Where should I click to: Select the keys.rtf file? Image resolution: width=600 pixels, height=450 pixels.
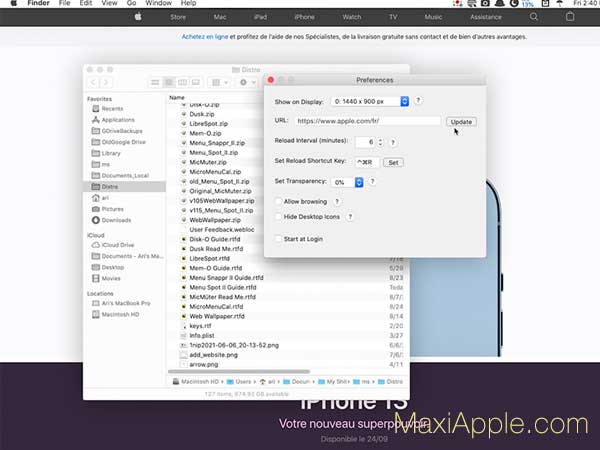pyautogui.click(x=200, y=326)
